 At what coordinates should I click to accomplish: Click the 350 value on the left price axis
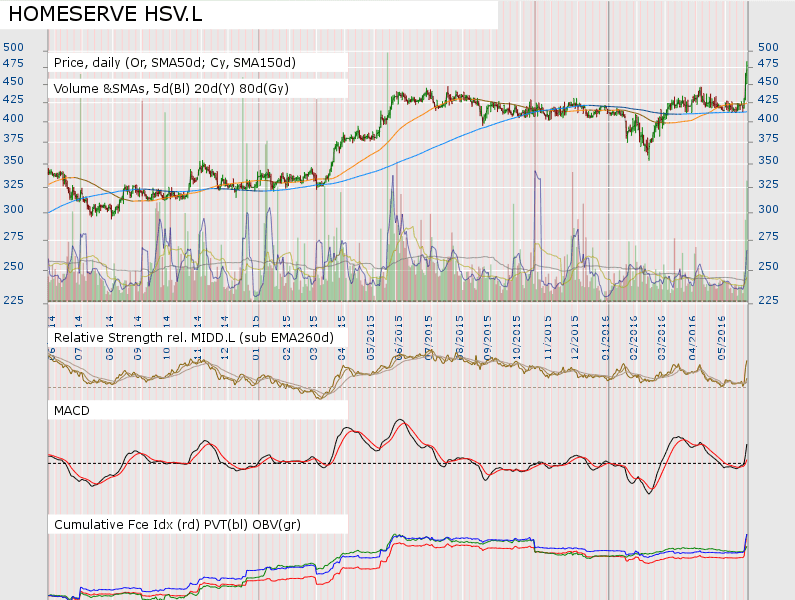[14, 160]
